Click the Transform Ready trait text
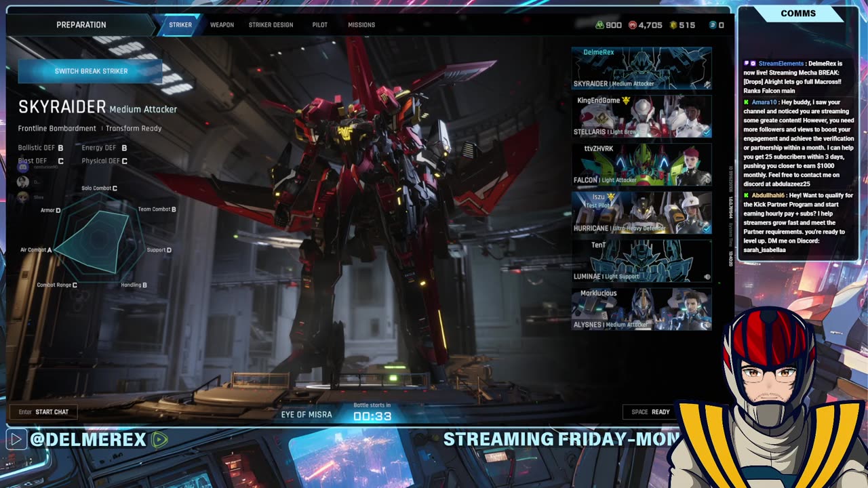868x488 pixels. [x=134, y=129]
